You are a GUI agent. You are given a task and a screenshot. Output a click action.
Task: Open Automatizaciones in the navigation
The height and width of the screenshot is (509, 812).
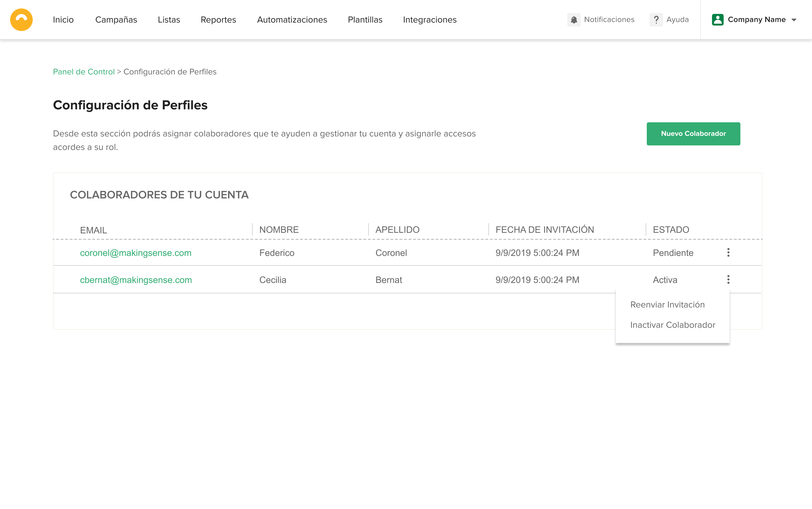point(292,19)
